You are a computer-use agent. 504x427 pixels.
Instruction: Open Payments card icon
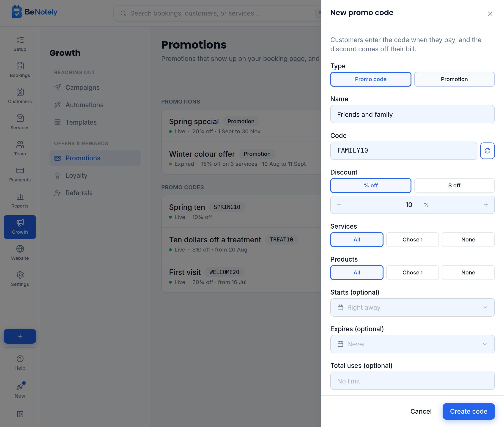tap(20, 170)
